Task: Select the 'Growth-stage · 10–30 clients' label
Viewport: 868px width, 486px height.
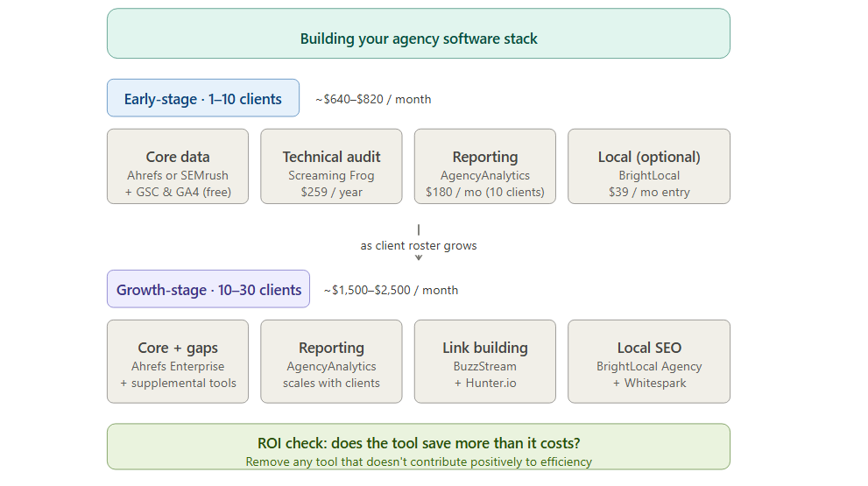Action: 208,289
